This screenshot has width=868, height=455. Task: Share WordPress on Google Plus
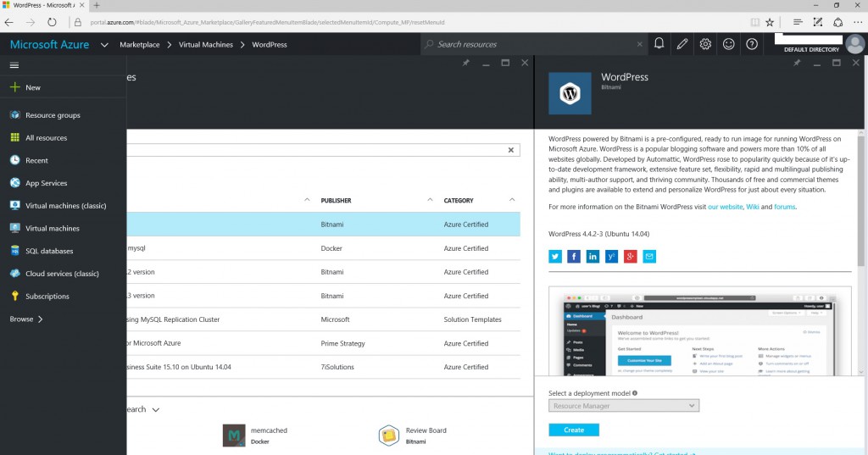631,256
